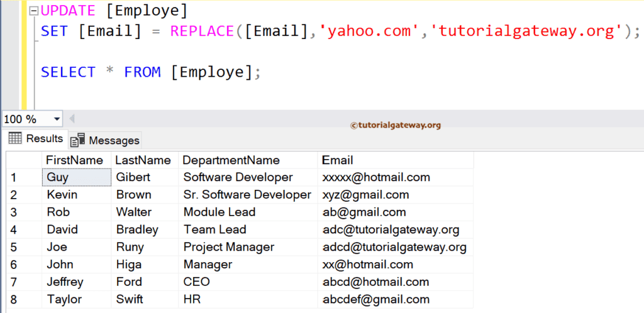Click the Kevin first name cell

coord(76,195)
